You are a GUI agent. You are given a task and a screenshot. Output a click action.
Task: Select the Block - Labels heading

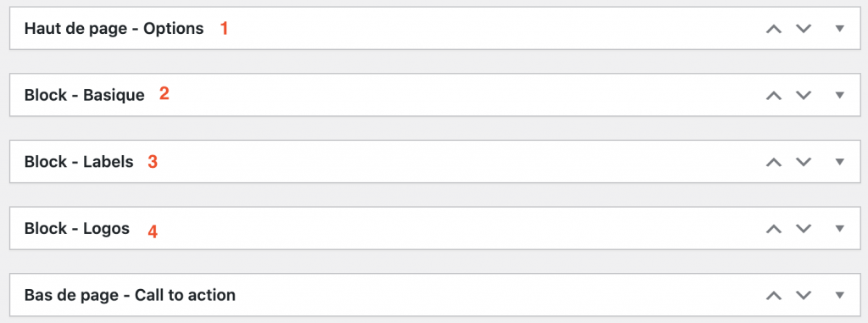point(79,162)
